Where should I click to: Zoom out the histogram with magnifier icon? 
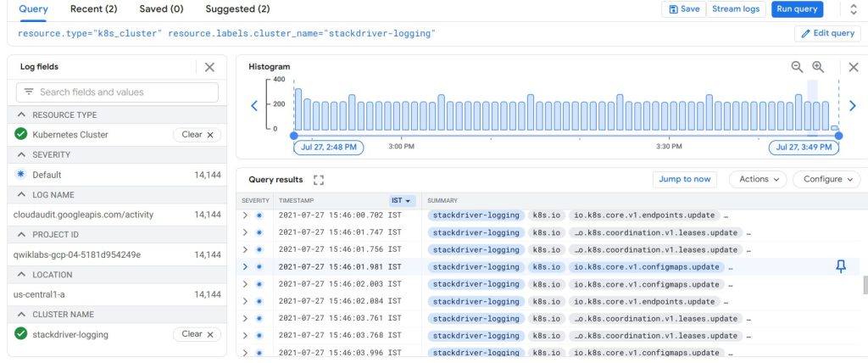click(797, 67)
